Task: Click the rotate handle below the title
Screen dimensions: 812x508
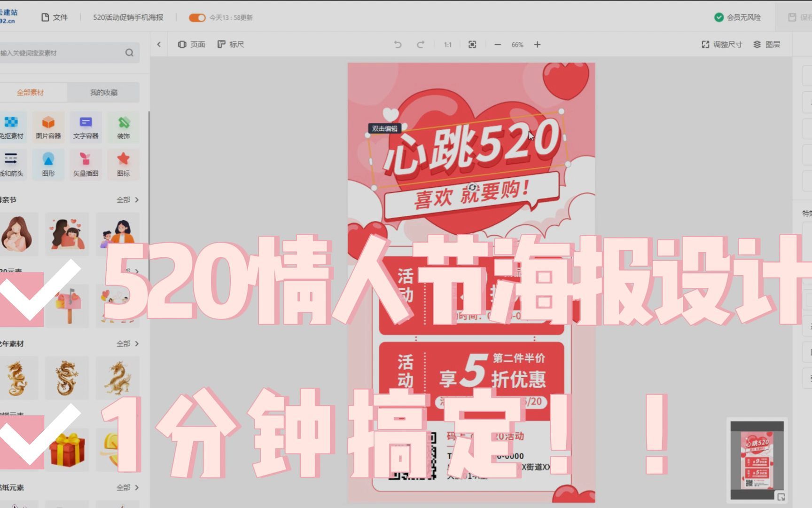Action: click(472, 188)
